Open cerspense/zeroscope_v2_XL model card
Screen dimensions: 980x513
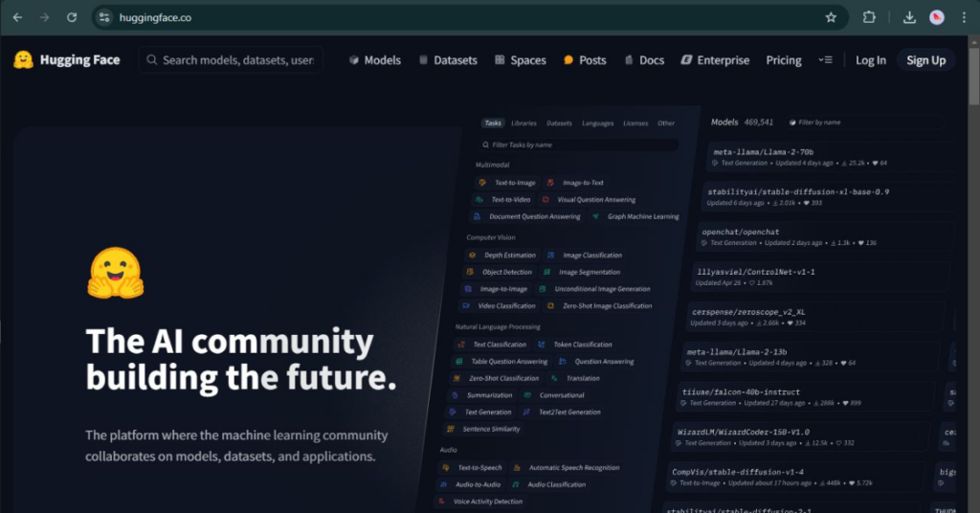coord(815,317)
